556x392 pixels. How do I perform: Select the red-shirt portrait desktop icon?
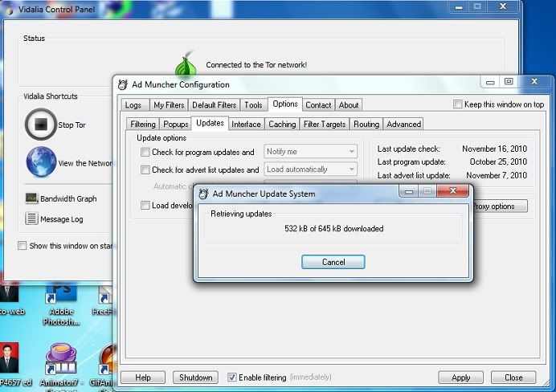(10, 358)
